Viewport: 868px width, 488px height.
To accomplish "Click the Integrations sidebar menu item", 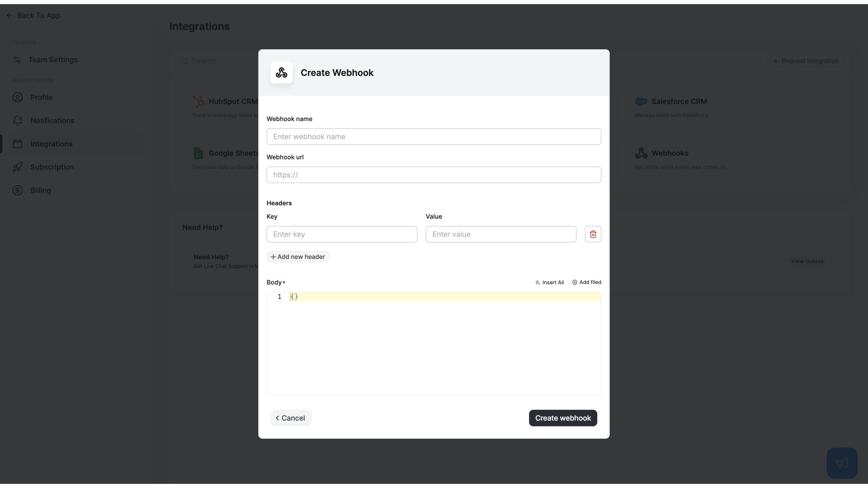I will pyautogui.click(x=51, y=144).
